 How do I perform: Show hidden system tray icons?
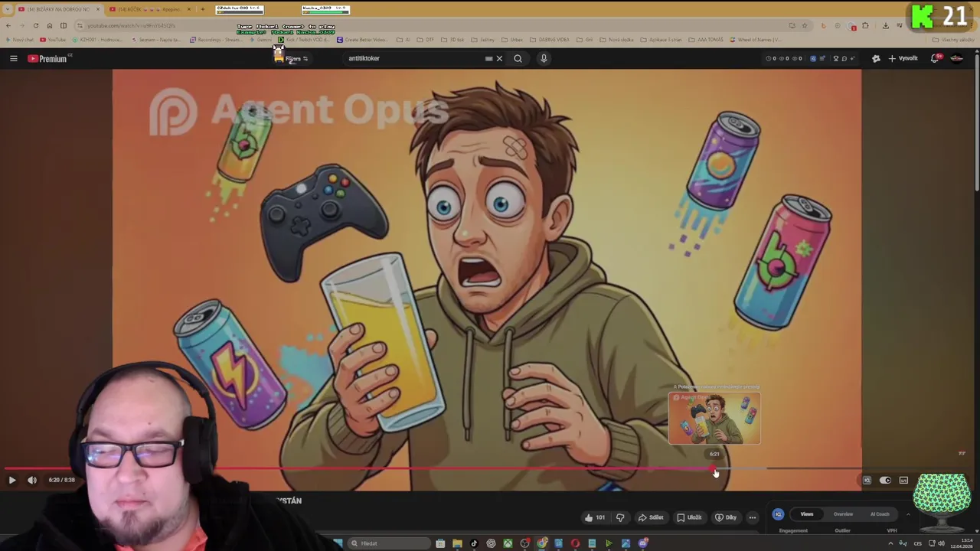click(890, 543)
